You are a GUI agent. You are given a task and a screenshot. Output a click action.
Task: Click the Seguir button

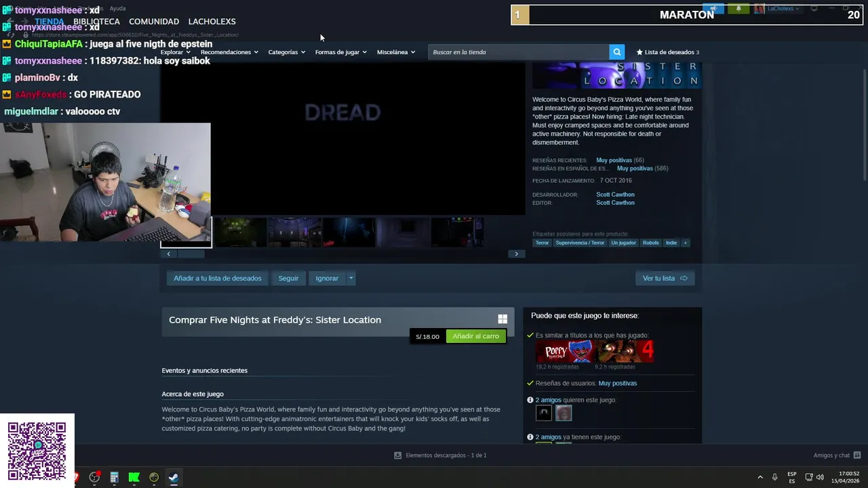288,278
